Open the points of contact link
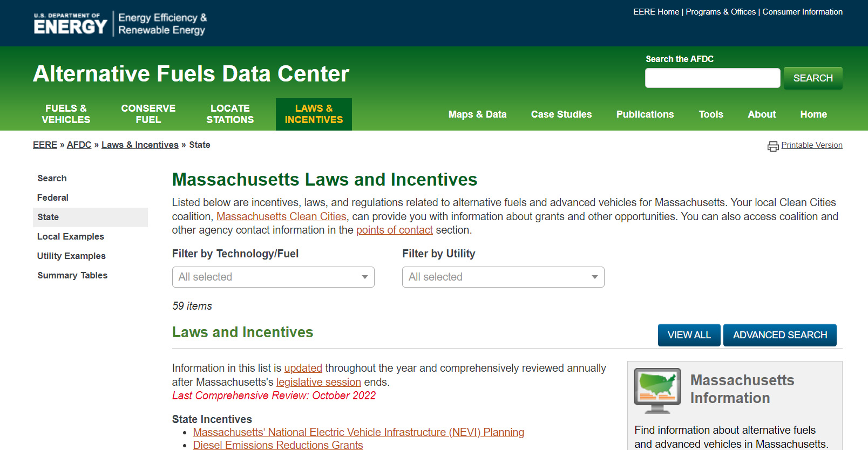This screenshot has width=868, height=450. (395, 230)
